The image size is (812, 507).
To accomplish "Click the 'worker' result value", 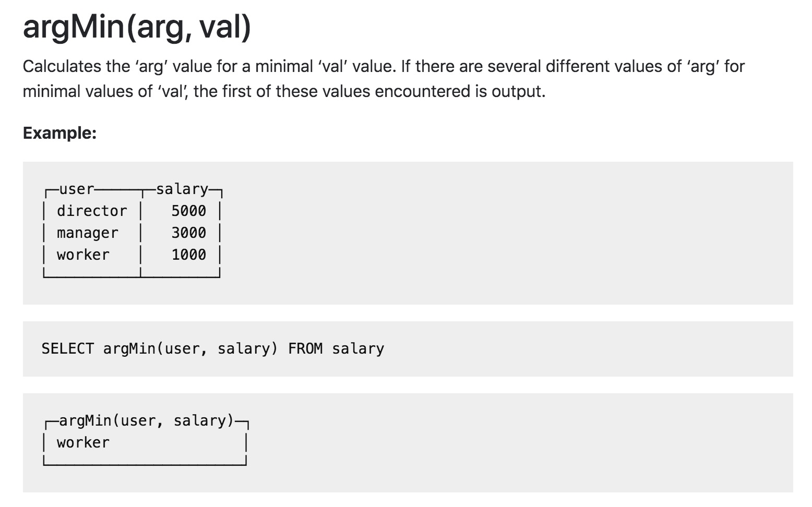I will coord(83,442).
